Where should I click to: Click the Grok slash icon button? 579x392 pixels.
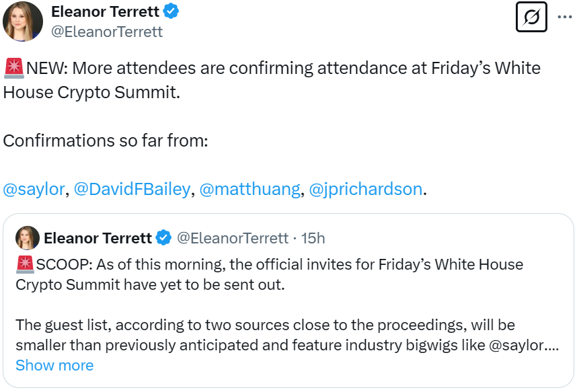click(531, 17)
